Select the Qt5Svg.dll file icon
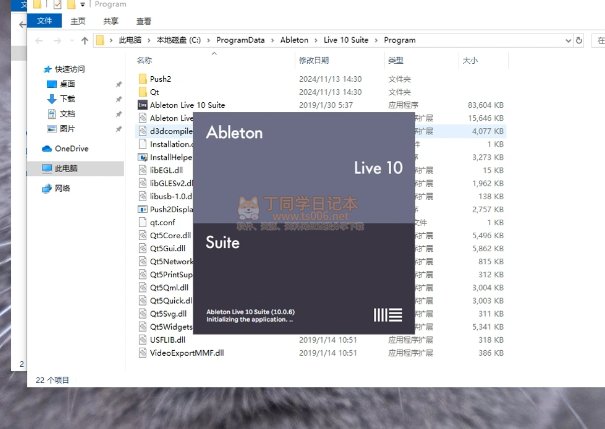Viewport: 605px width, 429px height. (143, 314)
